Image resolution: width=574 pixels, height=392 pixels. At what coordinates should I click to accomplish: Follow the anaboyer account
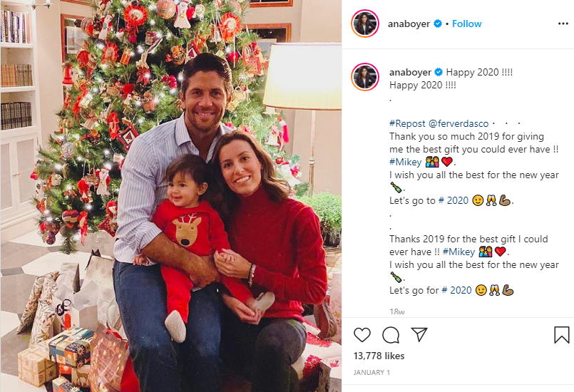pyautogui.click(x=467, y=24)
